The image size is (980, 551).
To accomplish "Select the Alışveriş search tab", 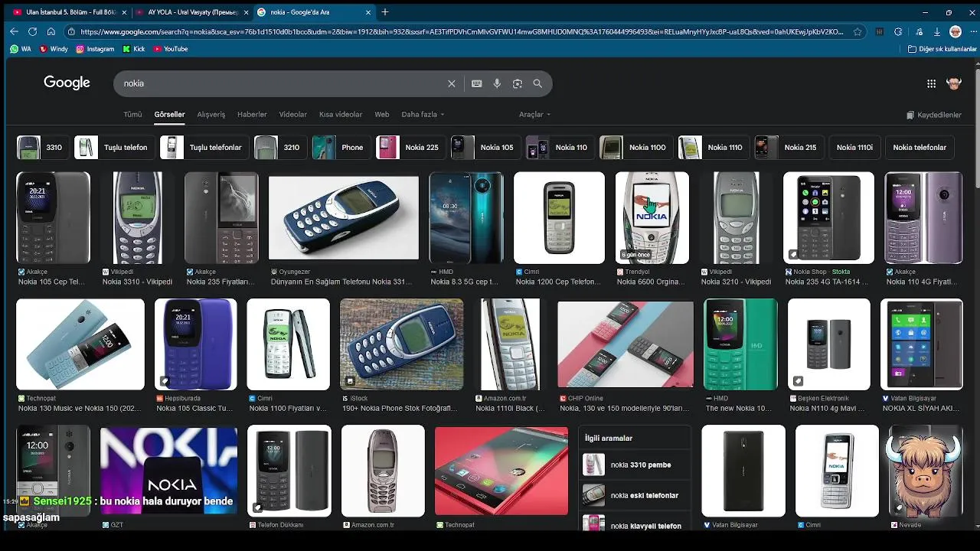I will [x=211, y=115].
